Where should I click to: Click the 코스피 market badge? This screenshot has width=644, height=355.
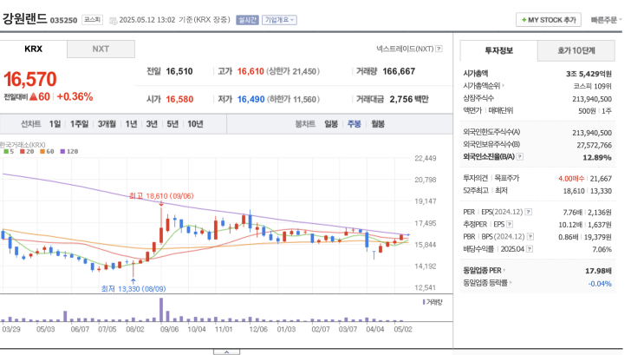[92, 20]
